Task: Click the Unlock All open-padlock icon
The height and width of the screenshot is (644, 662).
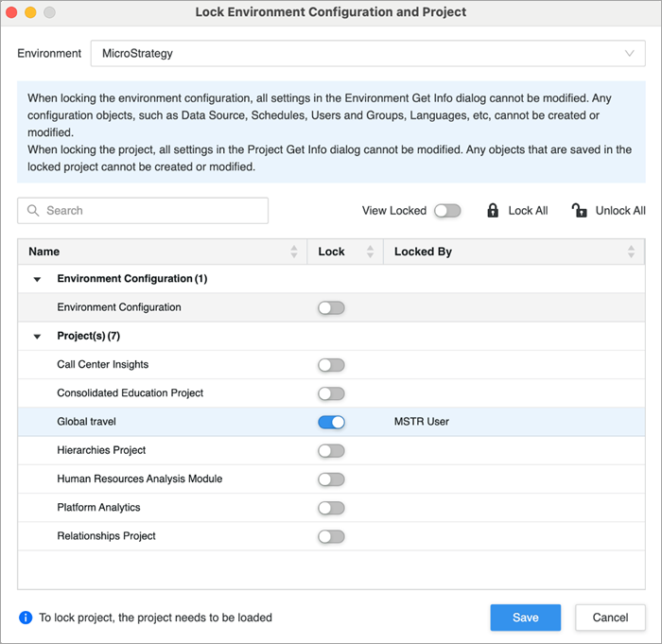Action: pyautogui.click(x=580, y=211)
